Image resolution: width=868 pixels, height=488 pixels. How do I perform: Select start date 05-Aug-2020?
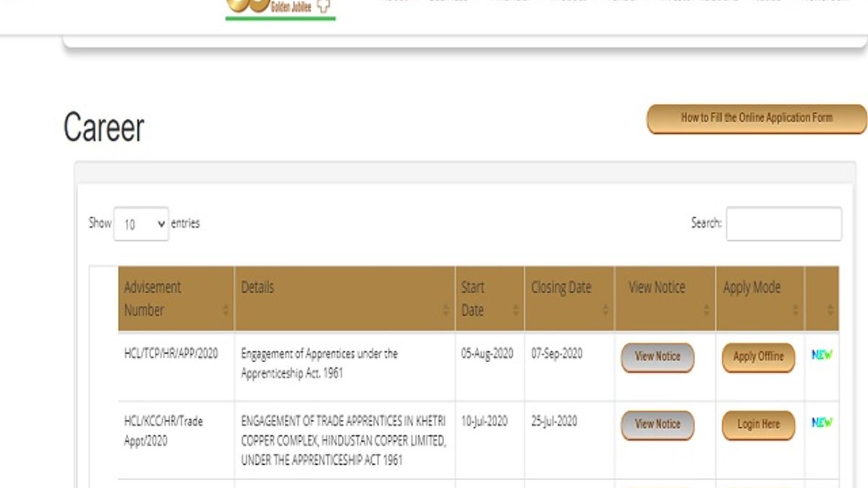coord(487,354)
